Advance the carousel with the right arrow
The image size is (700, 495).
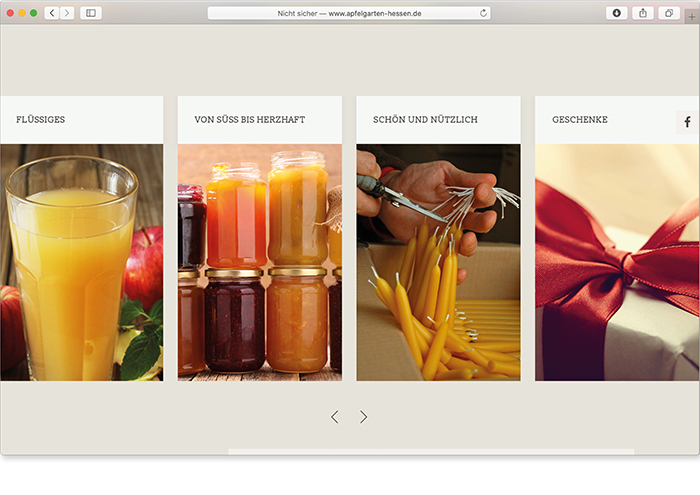[364, 417]
